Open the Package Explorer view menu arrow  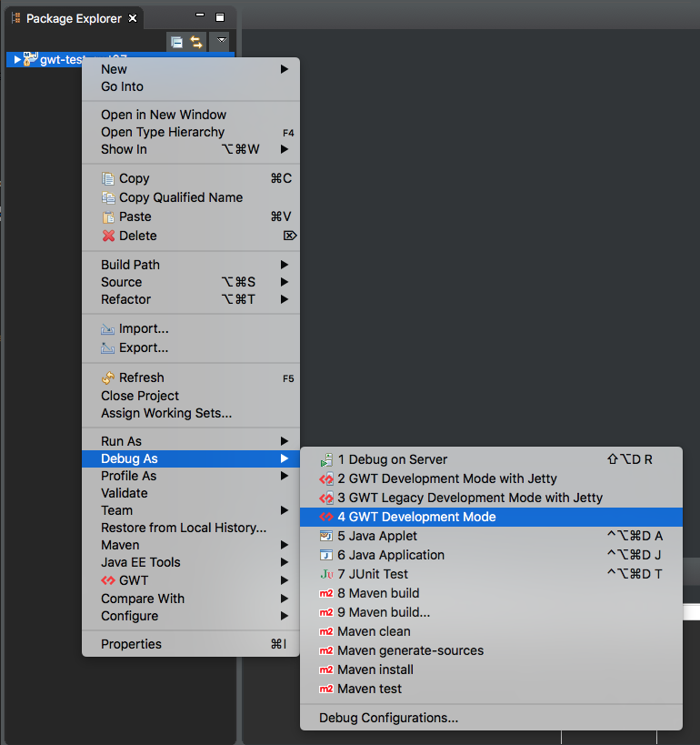[221, 40]
